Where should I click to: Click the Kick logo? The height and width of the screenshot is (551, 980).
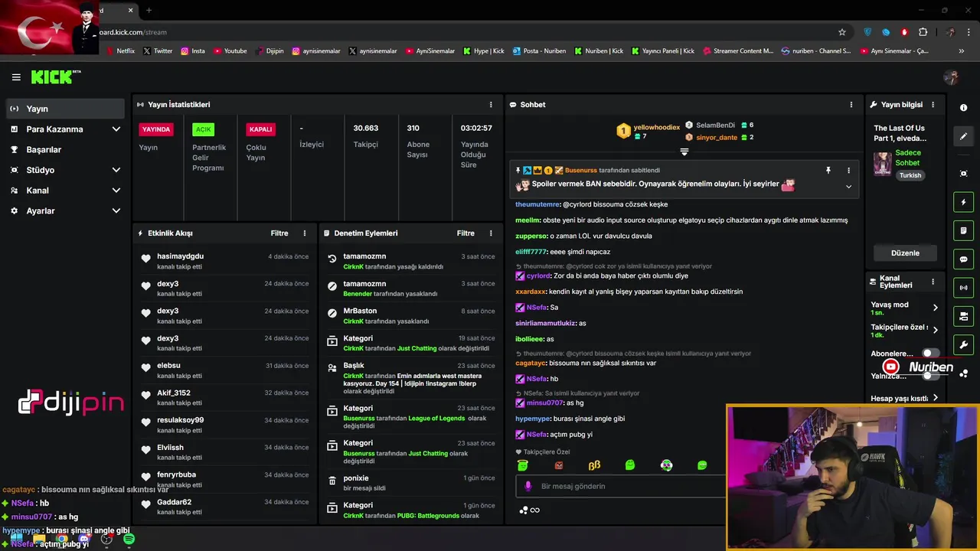[x=55, y=77]
